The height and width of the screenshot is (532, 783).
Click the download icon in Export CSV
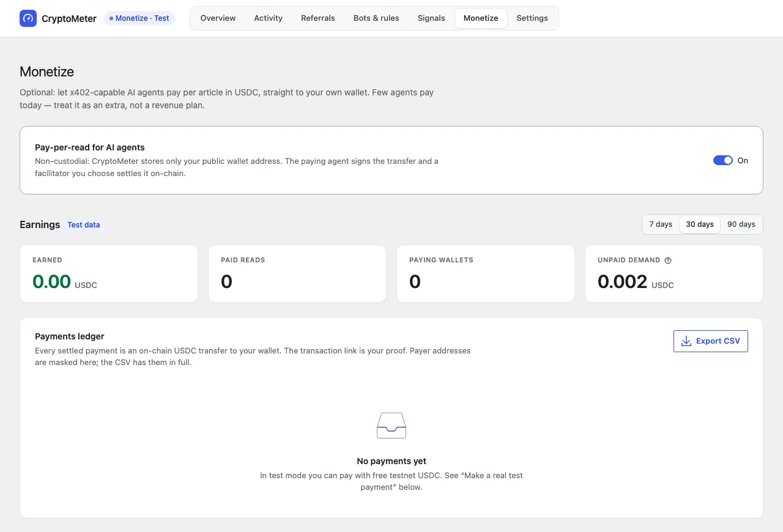coord(686,341)
